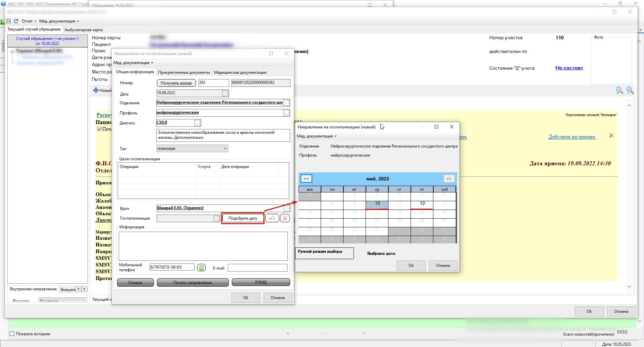Click the hospital bed add icon button

(272, 218)
